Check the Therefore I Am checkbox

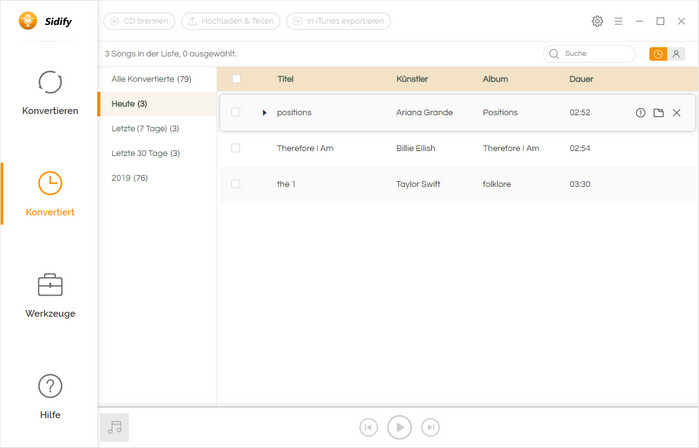235,148
